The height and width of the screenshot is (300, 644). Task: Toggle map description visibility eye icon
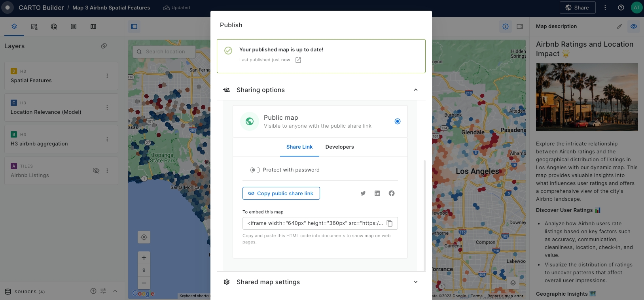(x=634, y=26)
